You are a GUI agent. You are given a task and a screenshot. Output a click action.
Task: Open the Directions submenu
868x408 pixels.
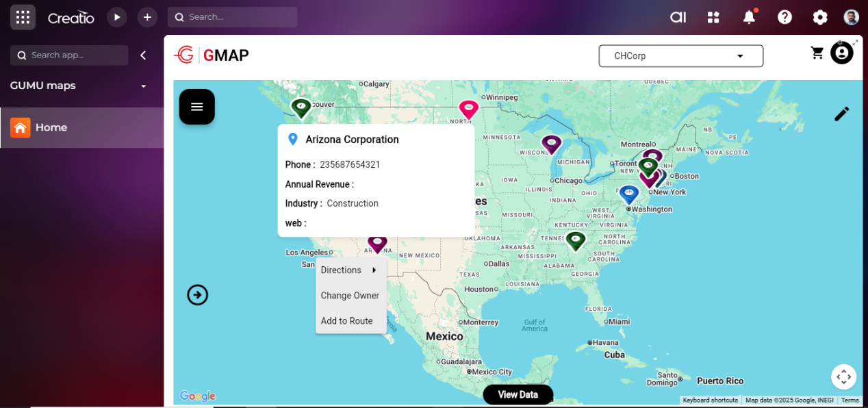coord(351,270)
